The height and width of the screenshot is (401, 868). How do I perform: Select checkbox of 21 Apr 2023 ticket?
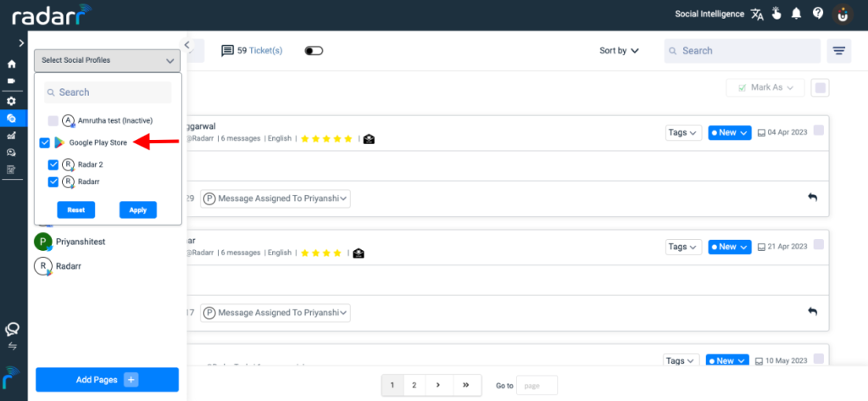pyautogui.click(x=819, y=244)
